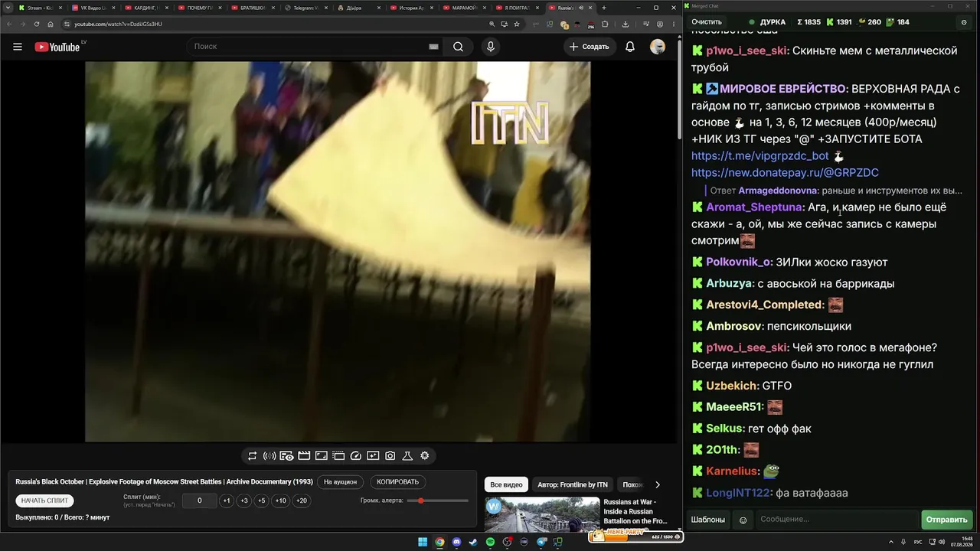
Task: Add +1 minute to split
Action: (x=227, y=500)
